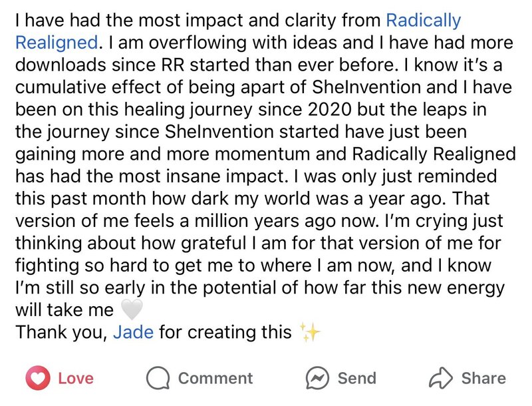This screenshot has height=406, width=532.
Task: Open the blue 'Realigned' link on second line
Action: [57, 43]
